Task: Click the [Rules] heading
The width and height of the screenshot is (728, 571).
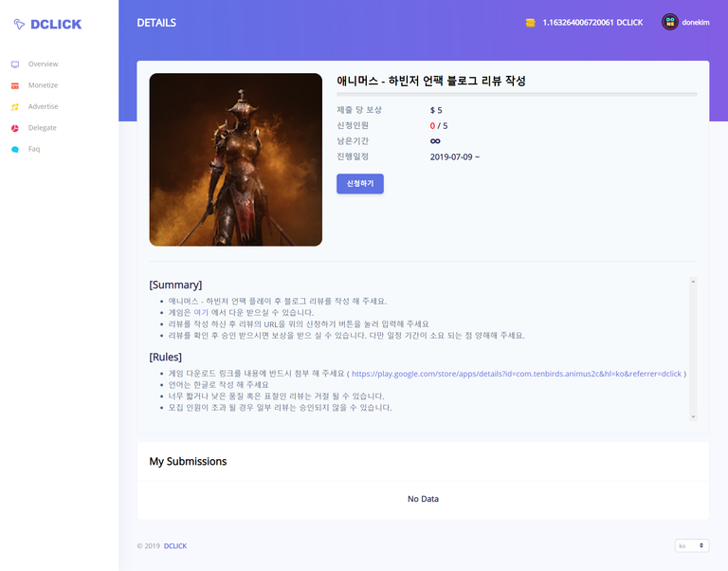Action: coord(165,357)
